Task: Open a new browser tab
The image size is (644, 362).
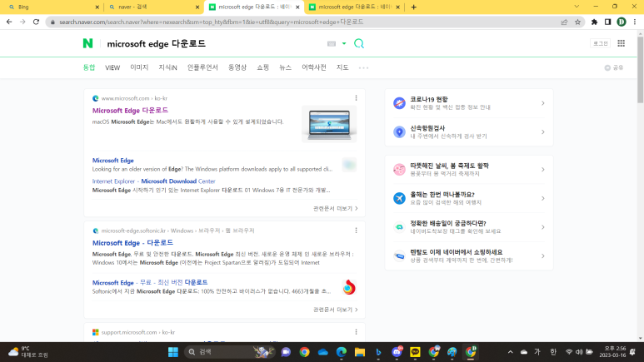Action: tap(413, 7)
